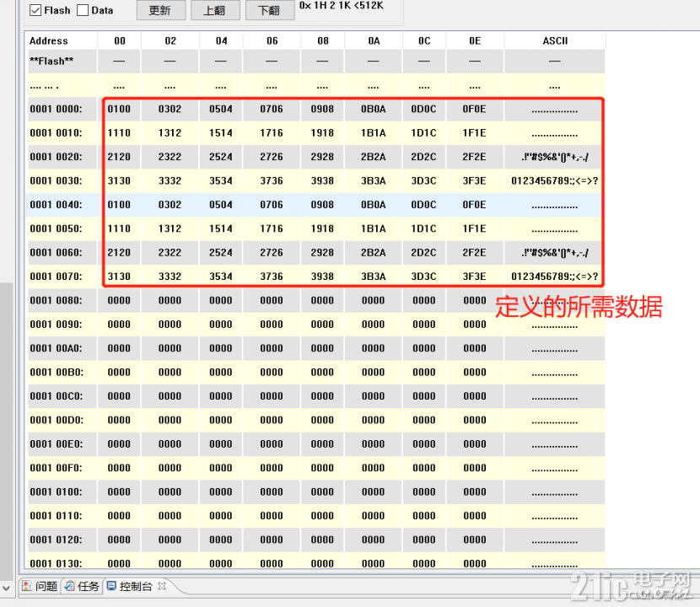Screen dimensions: 700x607
Task: Select the Address column header
Action: coord(49,40)
